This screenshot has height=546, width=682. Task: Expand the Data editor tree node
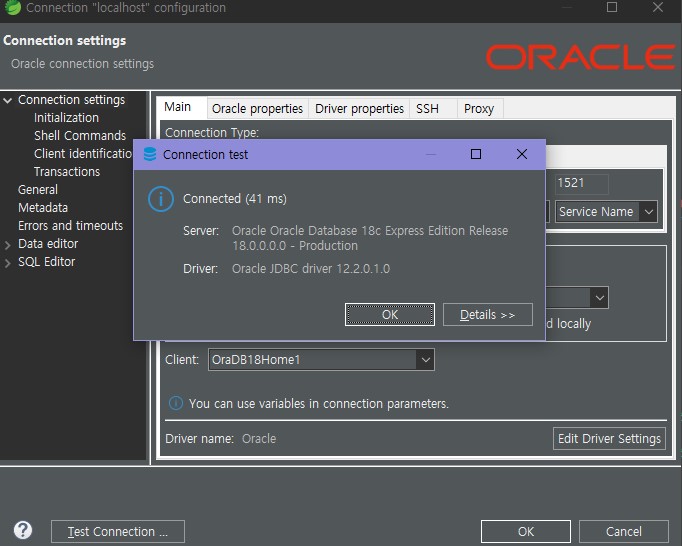point(7,245)
